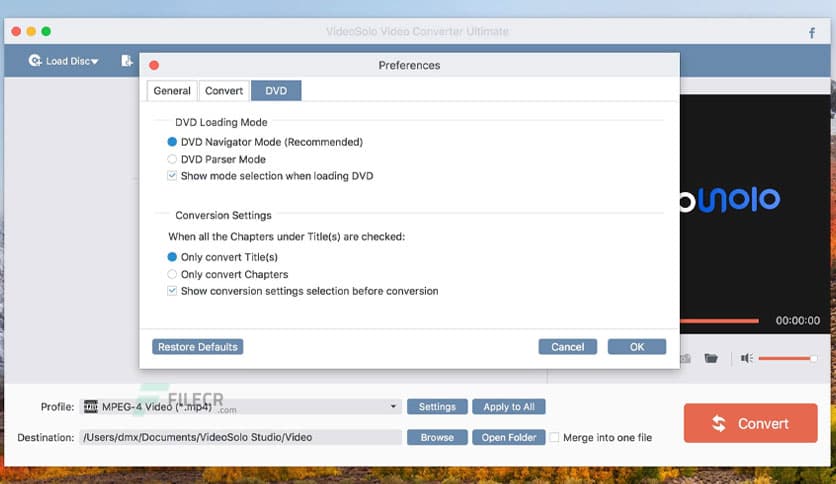Select DVD Navigator Mode radio button
836x484 pixels.
point(172,142)
